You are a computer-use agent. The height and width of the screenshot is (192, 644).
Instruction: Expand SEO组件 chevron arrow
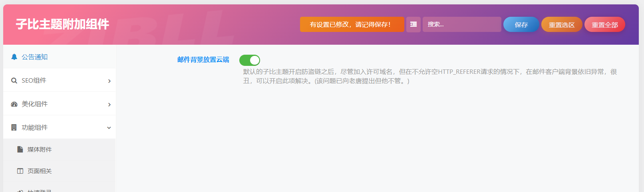pos(109,81)
